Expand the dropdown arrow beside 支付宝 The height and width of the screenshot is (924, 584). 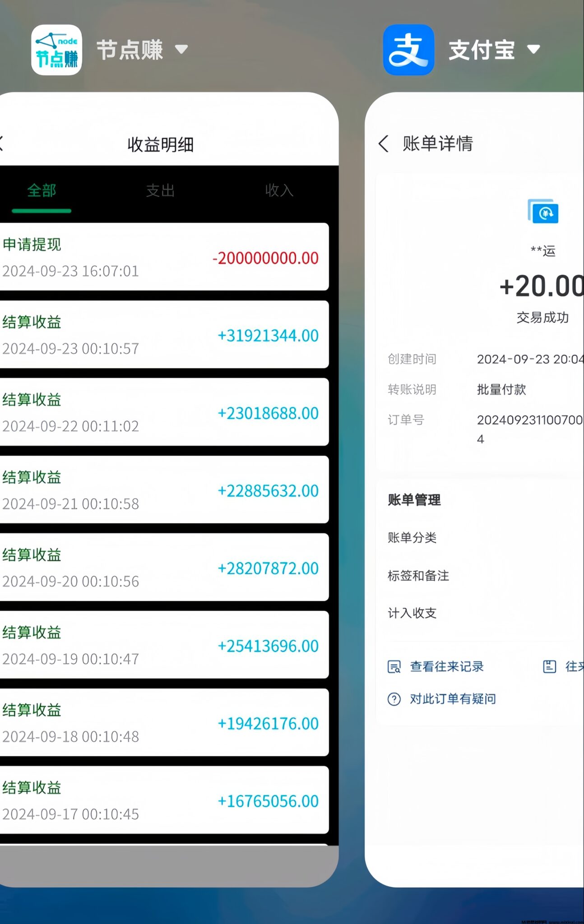533,49
